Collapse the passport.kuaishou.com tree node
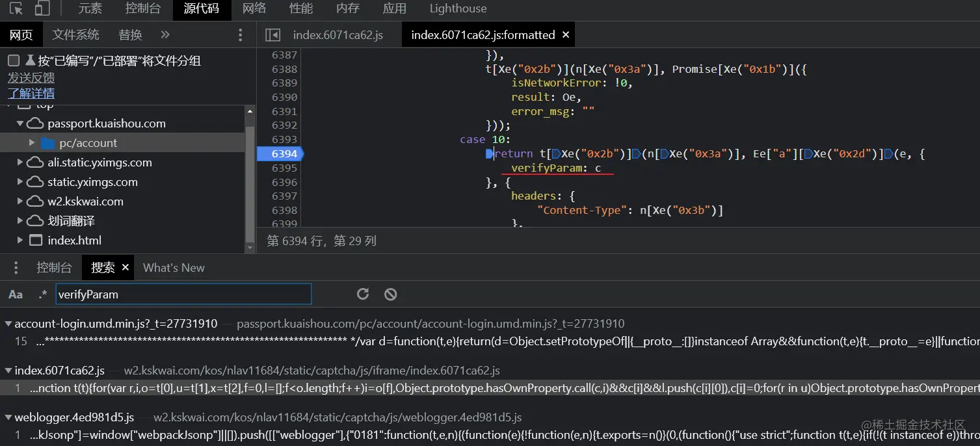This screenshot has width=980, height=446. [x=20, y=124]
